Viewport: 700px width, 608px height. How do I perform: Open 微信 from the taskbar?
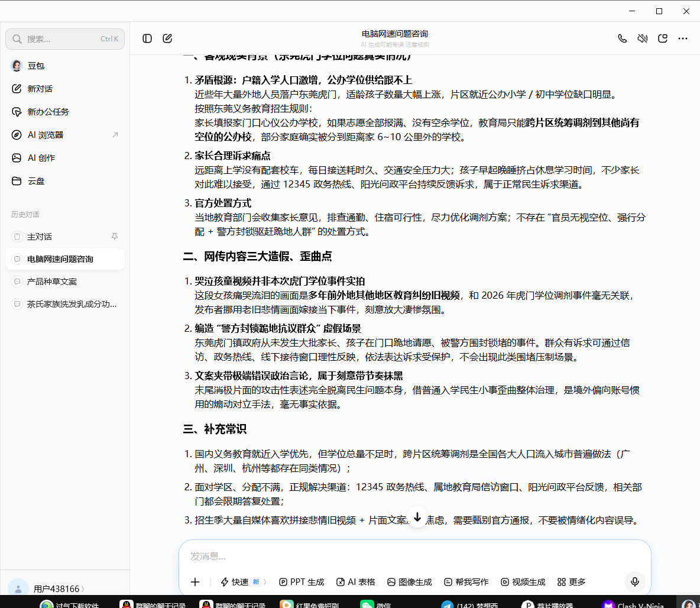click(377, 604)
